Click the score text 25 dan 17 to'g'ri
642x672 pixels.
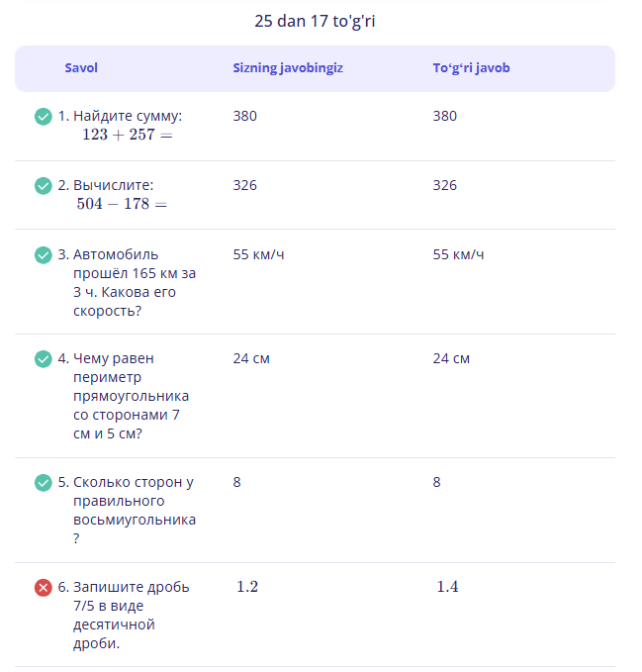(315, 21)
